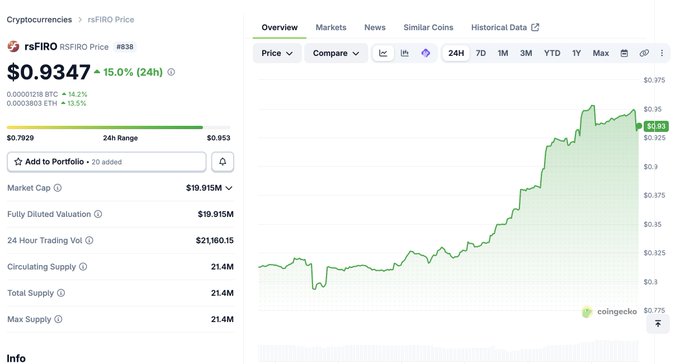
Task: Click the #838 rank badge
Action: pyautogui.click(x=125, y=46)
